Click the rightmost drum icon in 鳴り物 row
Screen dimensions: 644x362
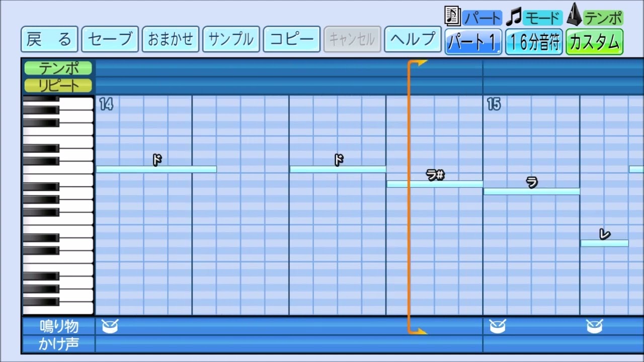tap(593, 326)
